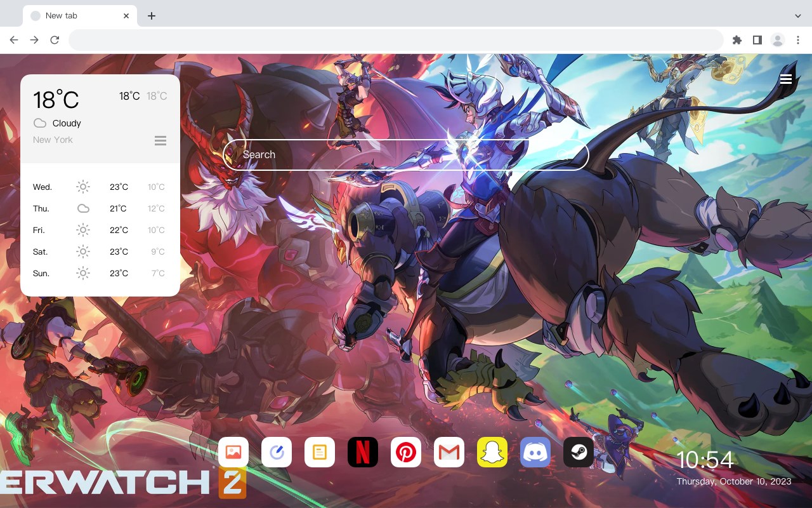Click the Thursday, October 10, 2023 date
The height and width of the screenshot is (508, 812).
(734, 481)
